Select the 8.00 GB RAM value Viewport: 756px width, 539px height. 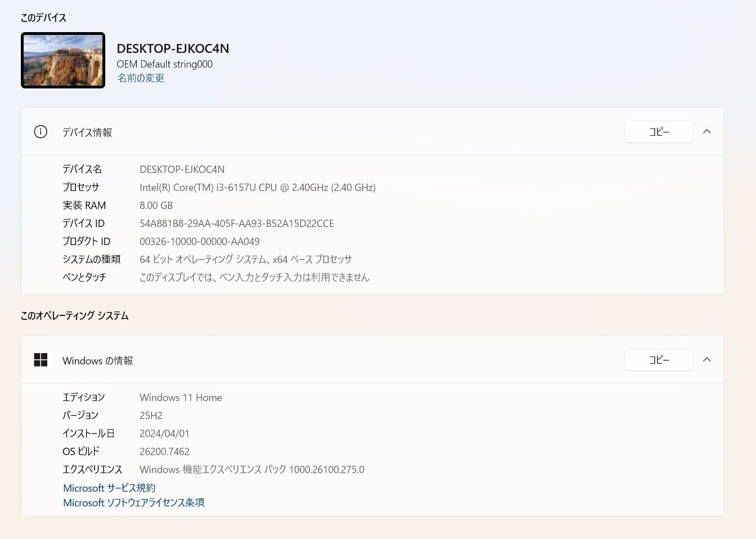pos(156,206)
